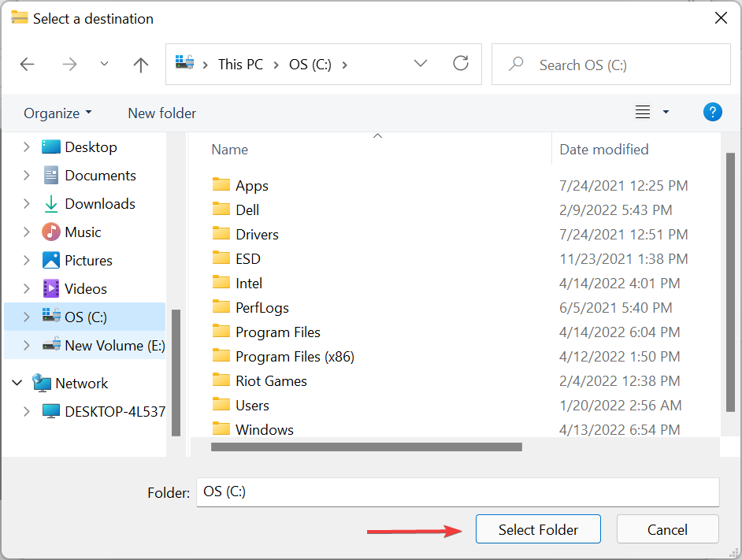
Task: Go up to the parent folder
Action: (140, 64)
